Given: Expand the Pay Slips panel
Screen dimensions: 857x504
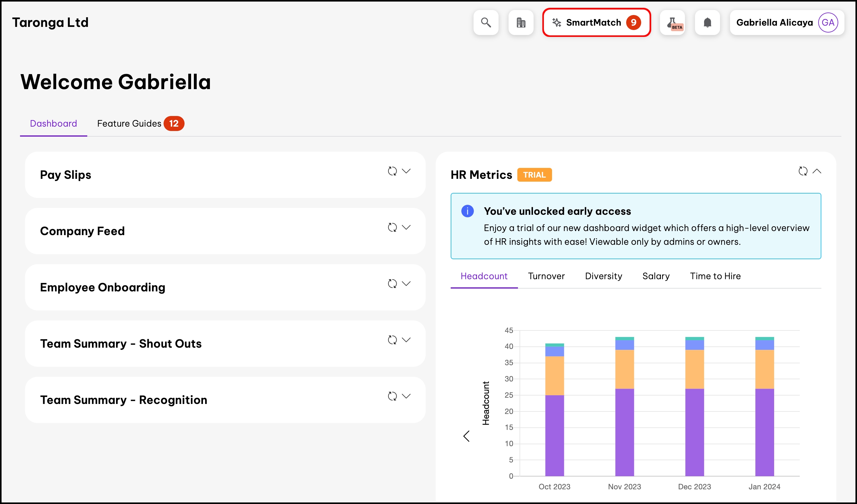Looking at the screenshot, I should coord(406,171).
